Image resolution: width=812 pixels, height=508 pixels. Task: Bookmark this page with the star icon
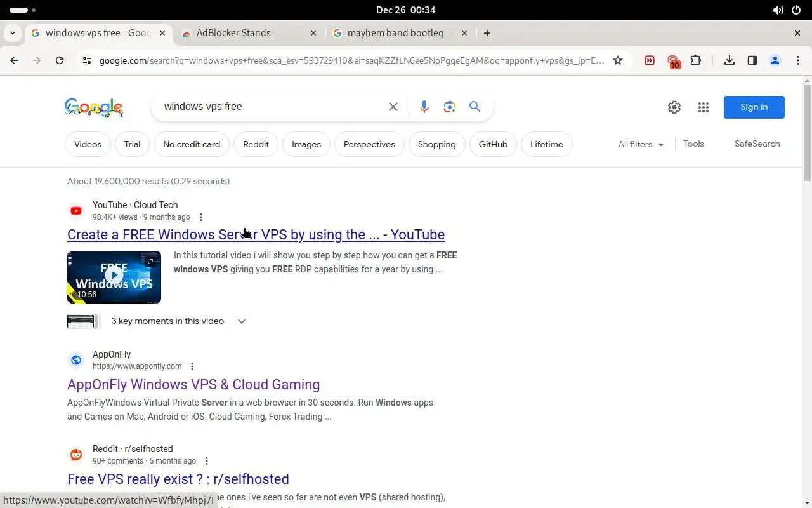tap(618, 60)
